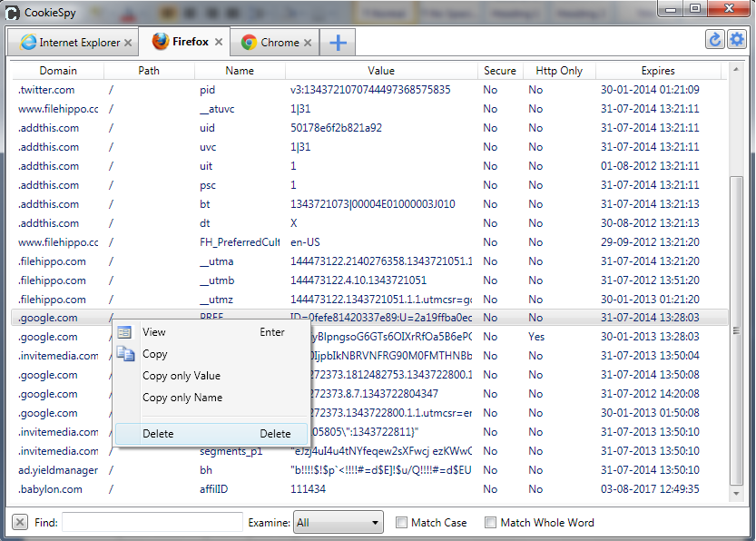Viewport: 756px width, 541px height.
Task: Switch to the Internet Explorer tab
Action: [69, 43]
